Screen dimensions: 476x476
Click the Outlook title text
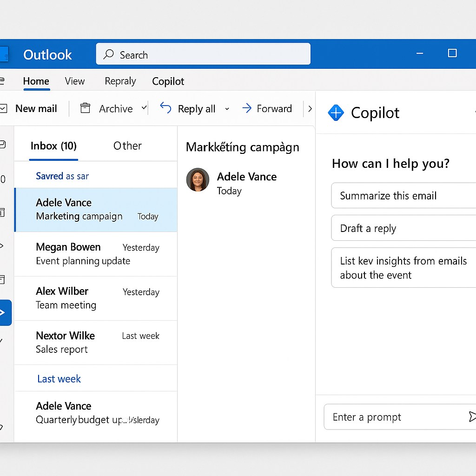48,55
